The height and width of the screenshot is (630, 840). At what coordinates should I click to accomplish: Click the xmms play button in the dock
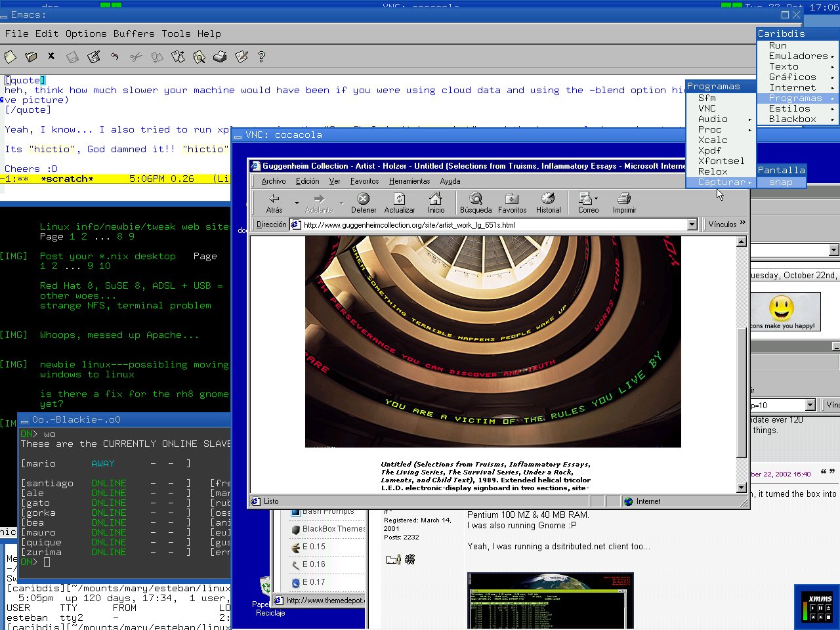click(x=813, y=609)
